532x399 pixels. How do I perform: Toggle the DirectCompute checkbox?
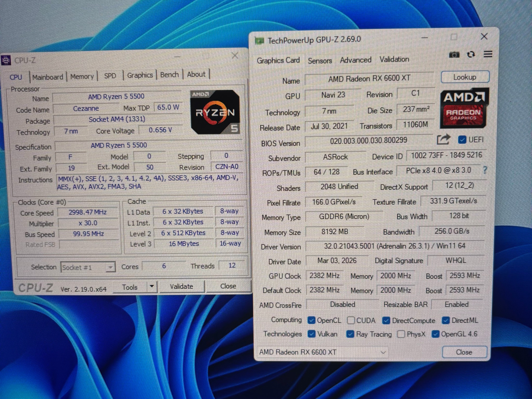click(x=386, y=321)
